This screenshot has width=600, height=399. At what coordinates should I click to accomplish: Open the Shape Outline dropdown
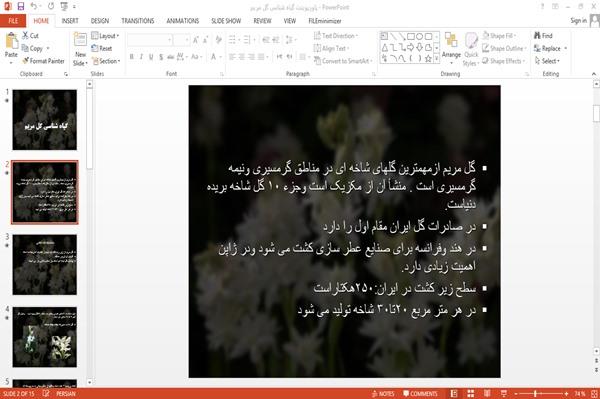504,48
